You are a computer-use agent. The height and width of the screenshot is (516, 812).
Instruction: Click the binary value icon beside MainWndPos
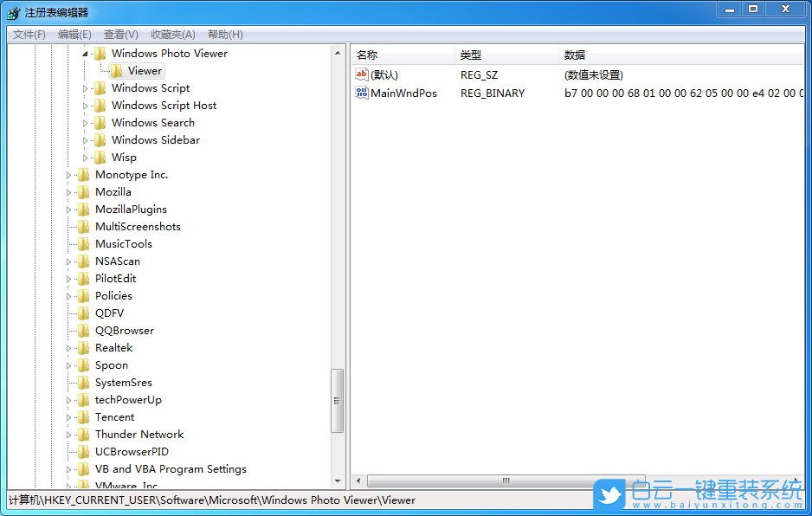[x=362, y=93]
